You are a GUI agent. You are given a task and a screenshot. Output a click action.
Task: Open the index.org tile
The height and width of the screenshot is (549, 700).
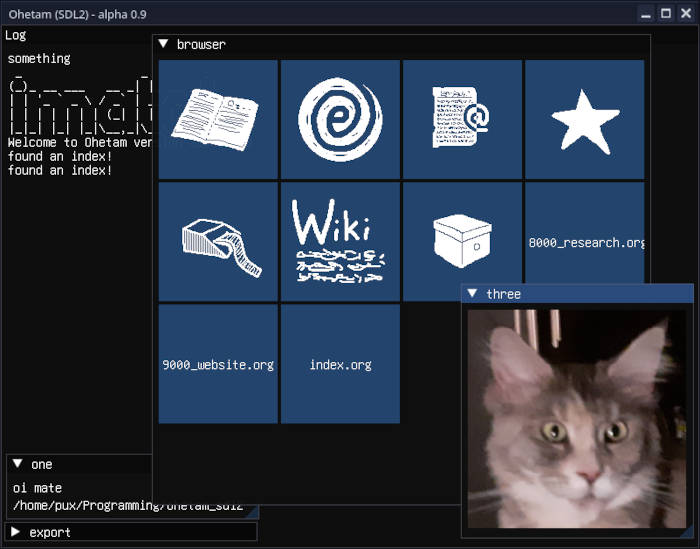pos(340,364)
